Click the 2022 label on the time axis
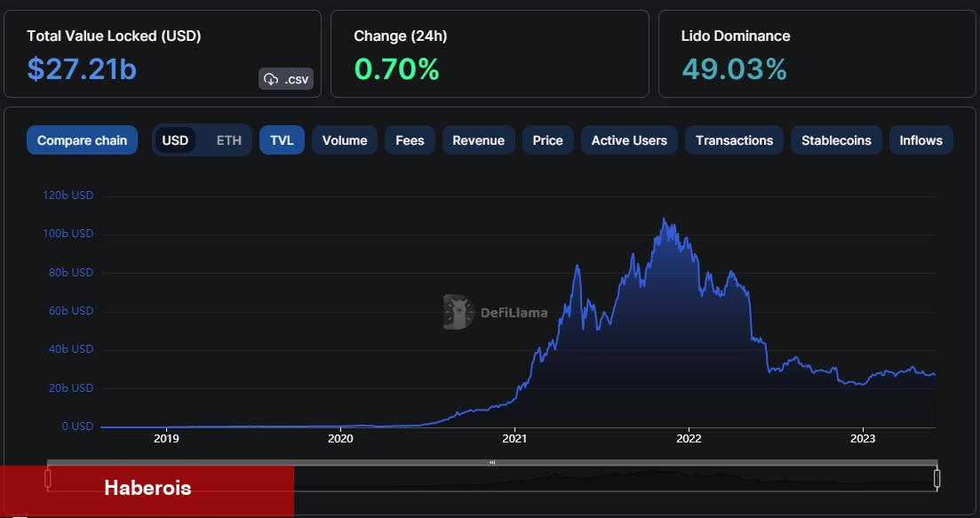The width and height of the screenshot is (980, 518). [x=689, y=439]
